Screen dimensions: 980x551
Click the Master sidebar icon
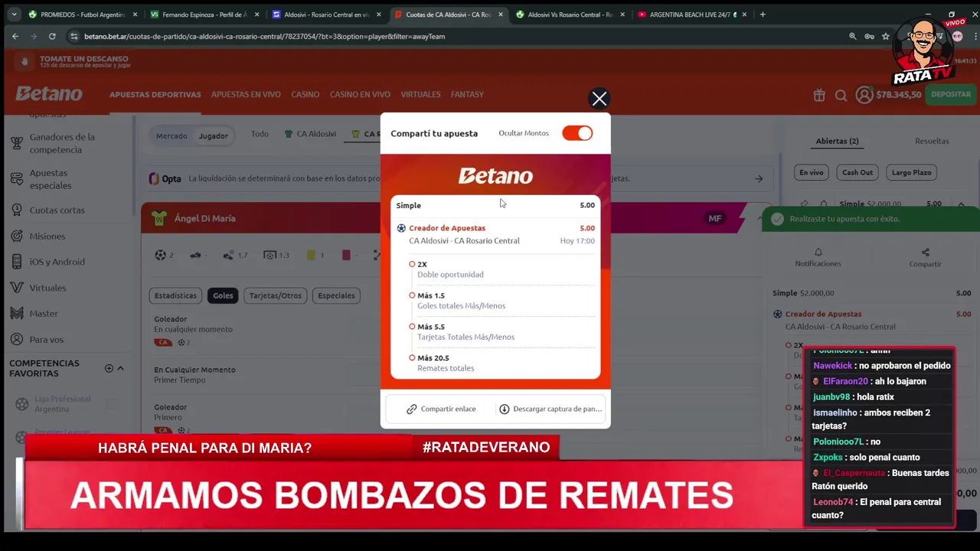(x=16, y=313)
